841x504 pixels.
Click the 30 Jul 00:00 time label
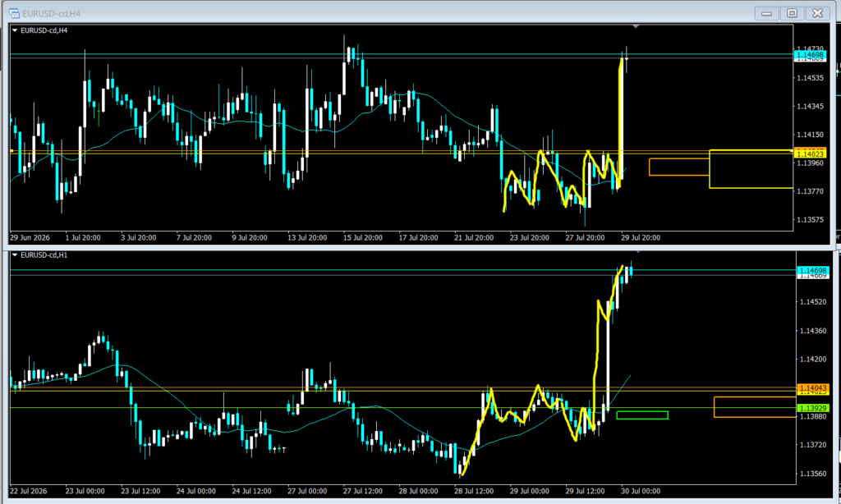(641, 491)
